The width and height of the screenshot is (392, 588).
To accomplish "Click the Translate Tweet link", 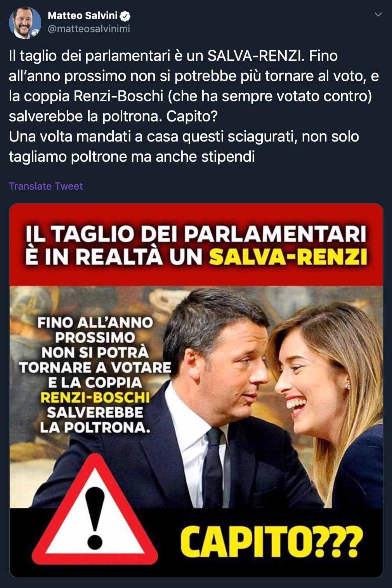I will click(46, 186).
